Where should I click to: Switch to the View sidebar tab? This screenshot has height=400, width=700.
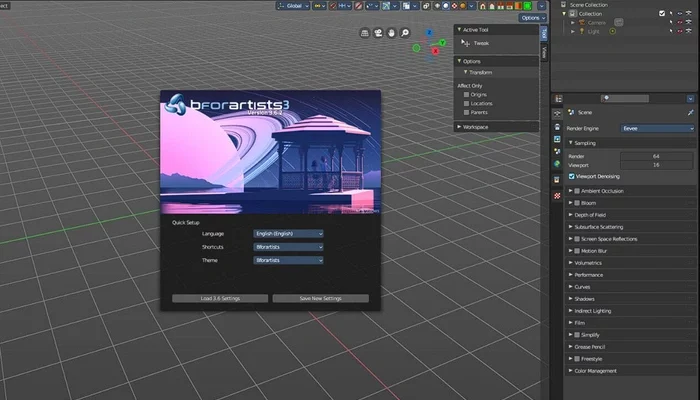pyautogui.click(x=544, y=53)
